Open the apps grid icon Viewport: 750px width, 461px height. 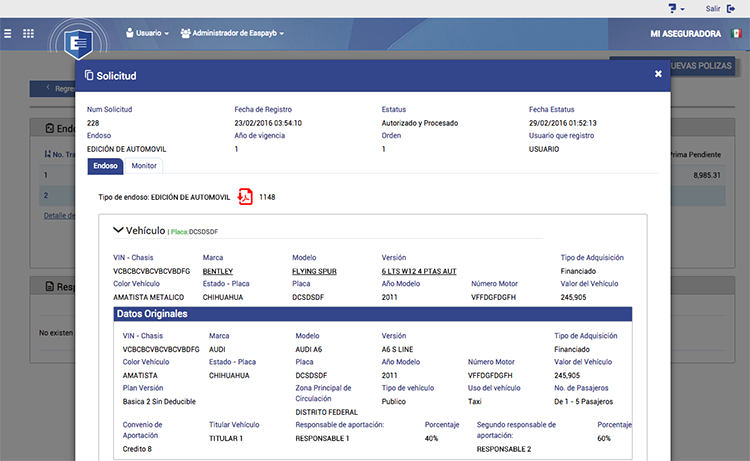pyautogui.click(x=28, y=33)
